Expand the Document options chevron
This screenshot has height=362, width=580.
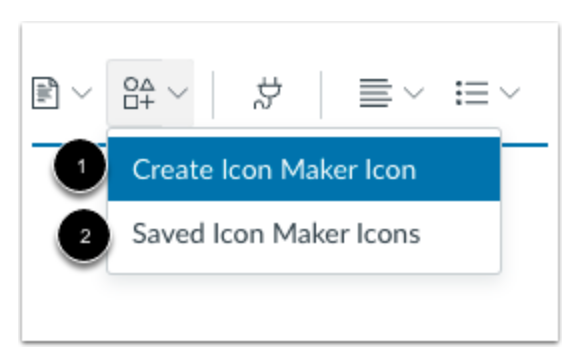(x=82, y=92)
